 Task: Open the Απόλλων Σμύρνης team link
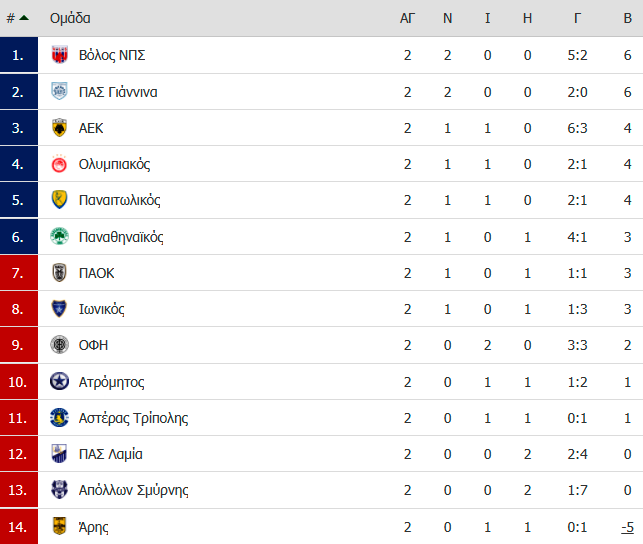coord(134,490)
